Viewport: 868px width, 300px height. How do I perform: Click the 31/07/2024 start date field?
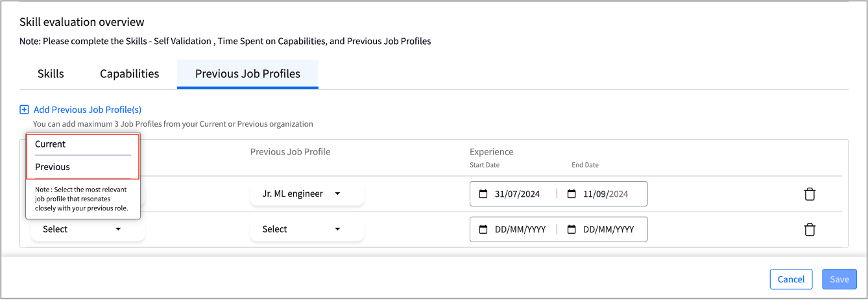(x=513, y=194)
